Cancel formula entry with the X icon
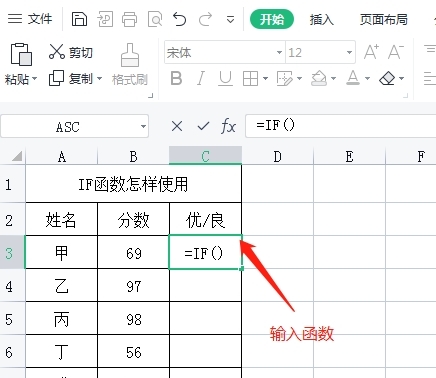This screenshot has width=436, height=378. click(177, 126)
